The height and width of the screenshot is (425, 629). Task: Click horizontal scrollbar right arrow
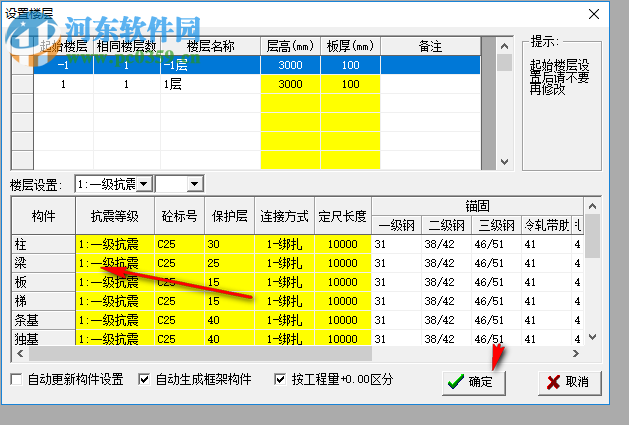tap(576, 354)
